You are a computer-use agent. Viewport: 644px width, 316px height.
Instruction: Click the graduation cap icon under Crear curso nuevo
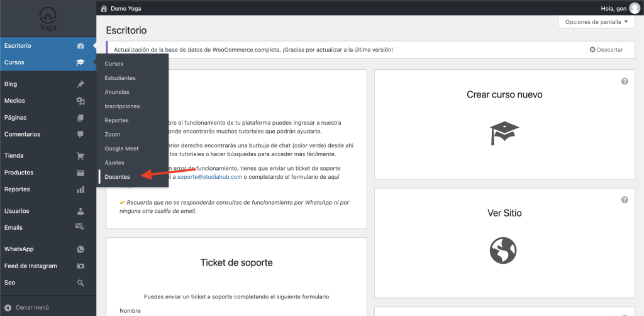[x=504, y=133]
